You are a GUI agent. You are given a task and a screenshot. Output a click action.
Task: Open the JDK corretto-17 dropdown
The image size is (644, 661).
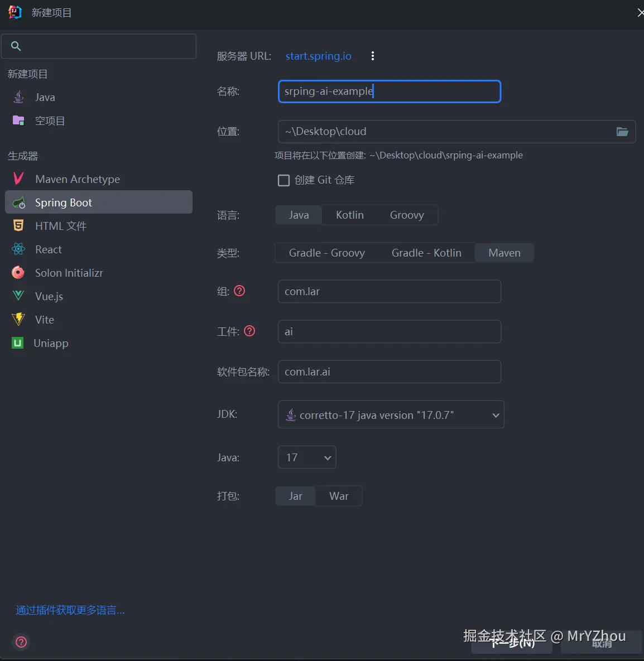coord(391,414)
